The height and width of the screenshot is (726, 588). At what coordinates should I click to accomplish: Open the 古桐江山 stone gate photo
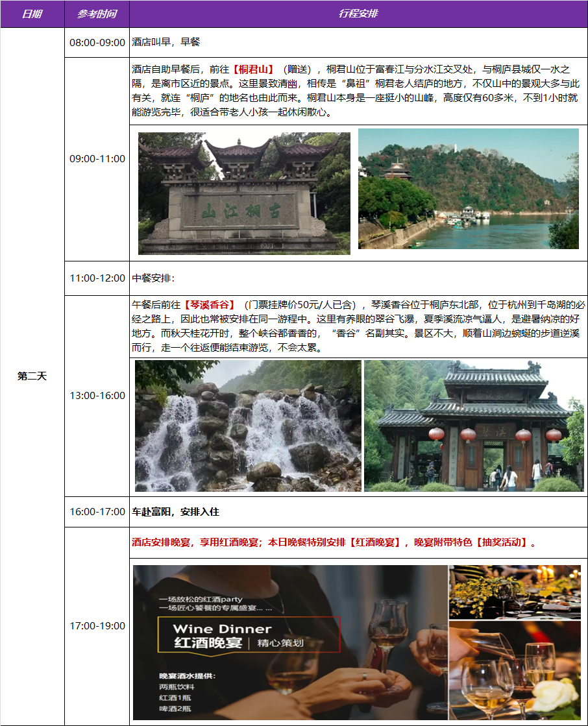click(x=244, y=193)
